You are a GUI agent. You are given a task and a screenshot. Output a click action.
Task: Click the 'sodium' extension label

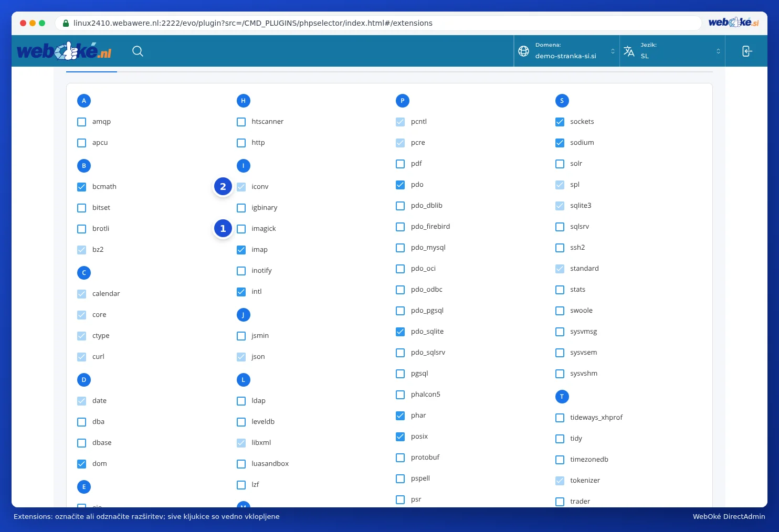click(582, 143)
